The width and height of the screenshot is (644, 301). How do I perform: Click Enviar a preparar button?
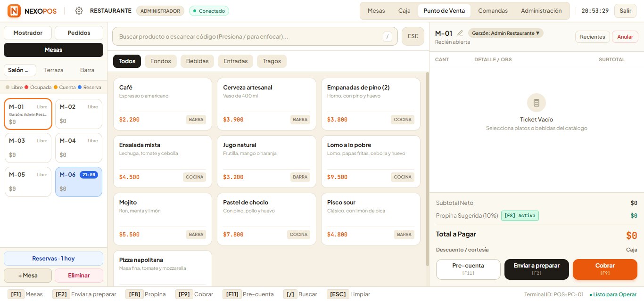tap(537, 269)
